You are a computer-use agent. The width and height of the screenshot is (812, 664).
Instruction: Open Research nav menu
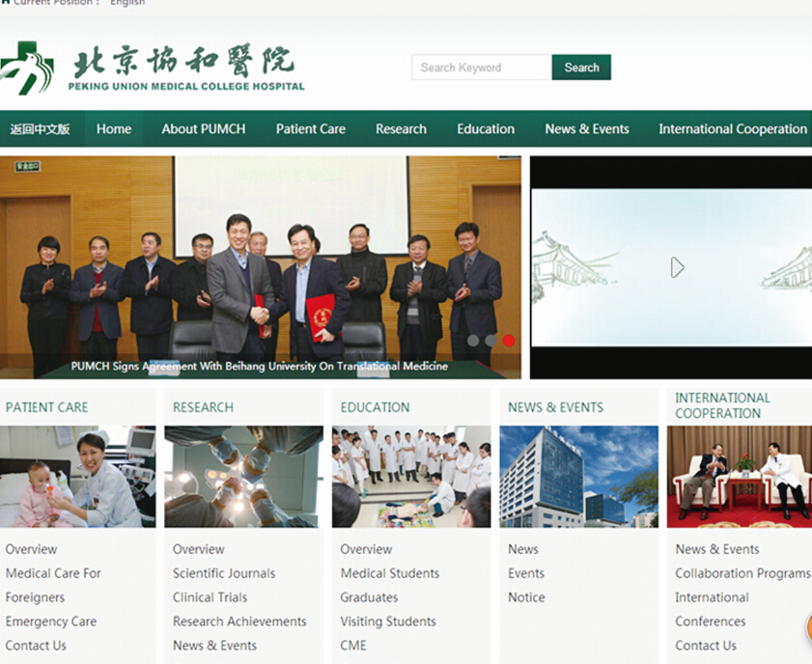[x=402, y=129]
